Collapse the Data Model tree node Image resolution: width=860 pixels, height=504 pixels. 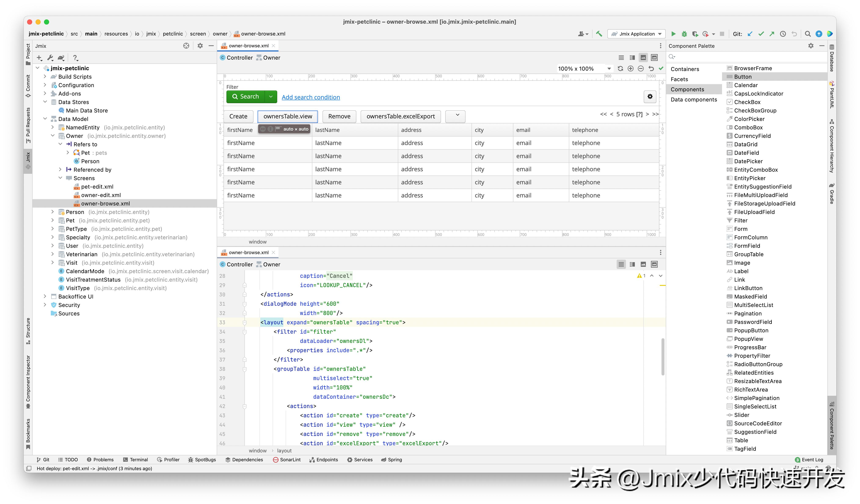[x=45, y=119]
